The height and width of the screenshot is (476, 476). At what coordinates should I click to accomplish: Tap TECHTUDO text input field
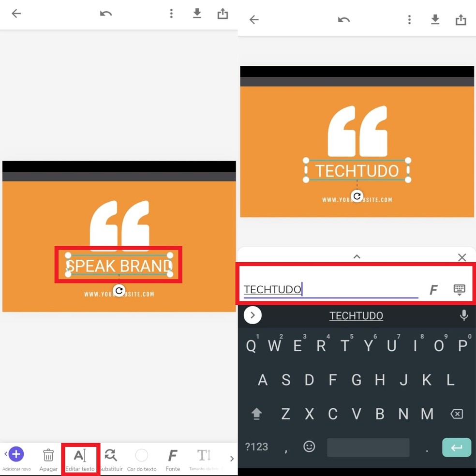[331, 290]
